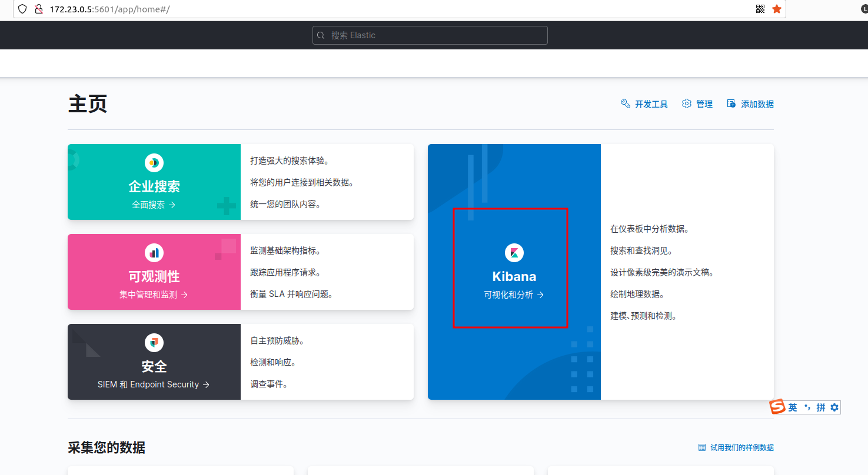Click the shield icon in address bar

(22, 9)
